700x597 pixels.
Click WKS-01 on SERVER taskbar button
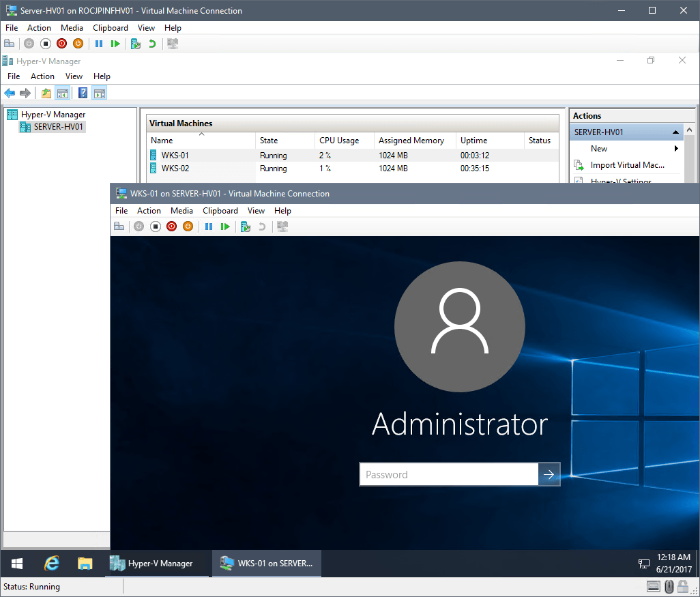(x=267, y=564)
